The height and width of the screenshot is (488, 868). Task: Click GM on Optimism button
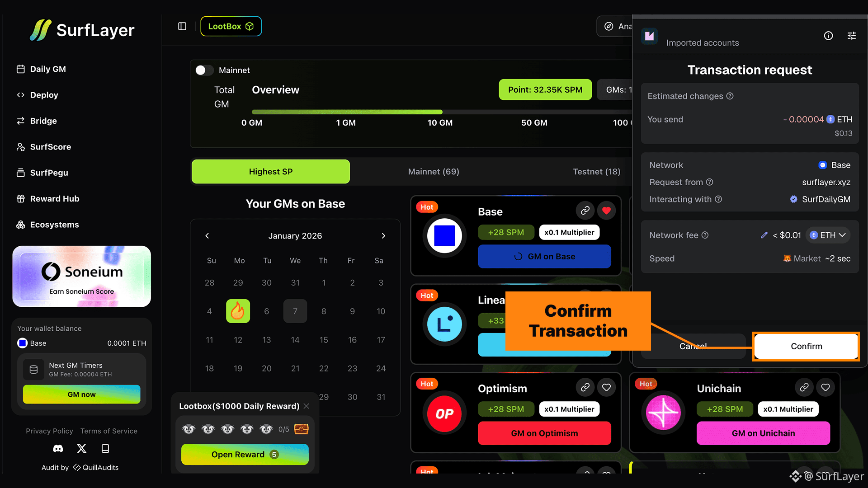tap(544, 433)
